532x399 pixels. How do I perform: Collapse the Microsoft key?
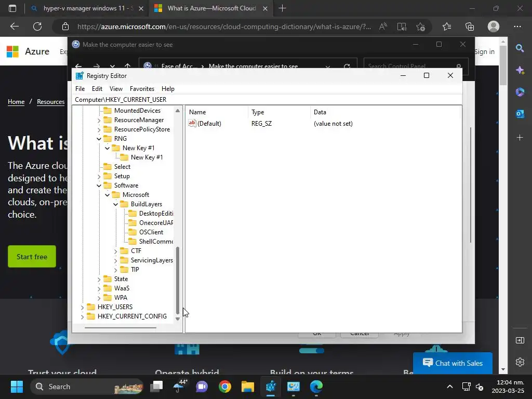tap(107, 195)
